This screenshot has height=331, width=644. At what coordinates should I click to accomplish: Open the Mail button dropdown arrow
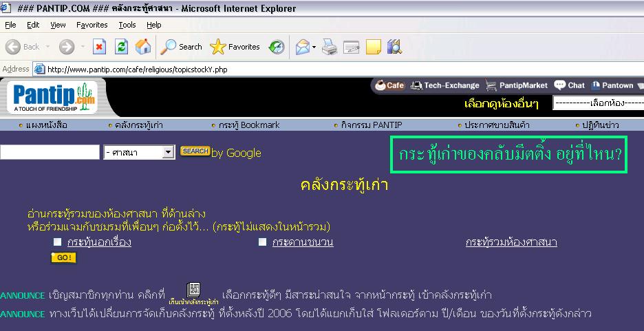click(314, 47)
